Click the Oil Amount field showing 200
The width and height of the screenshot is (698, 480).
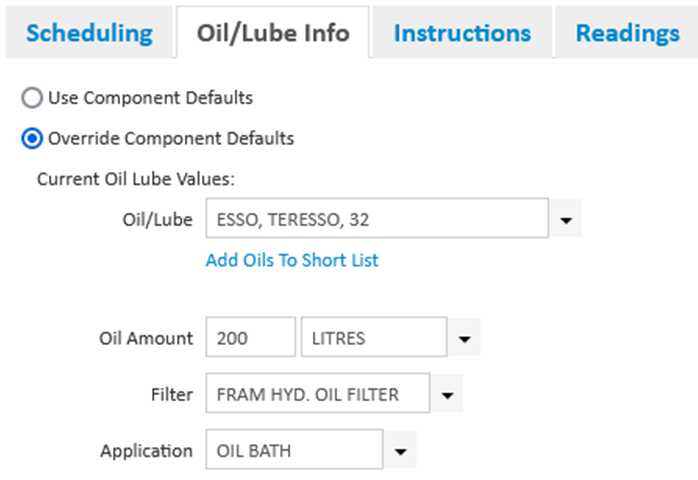point(250,338)
